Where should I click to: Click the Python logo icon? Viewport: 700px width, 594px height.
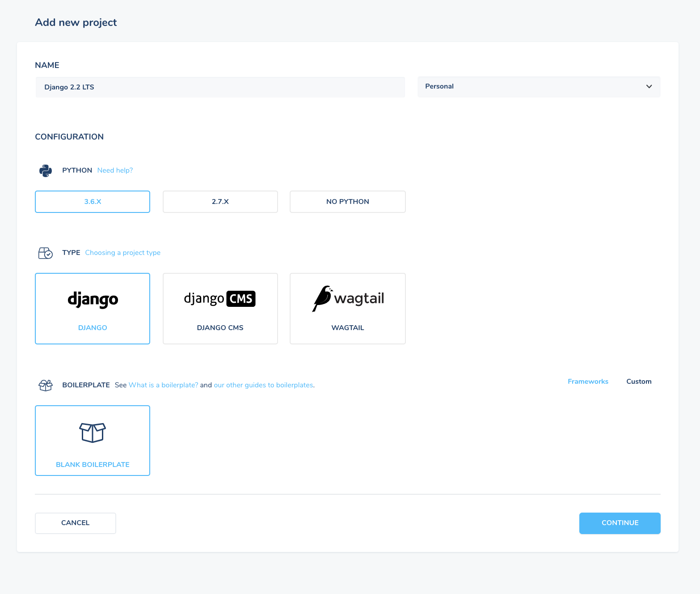(46, 171)
